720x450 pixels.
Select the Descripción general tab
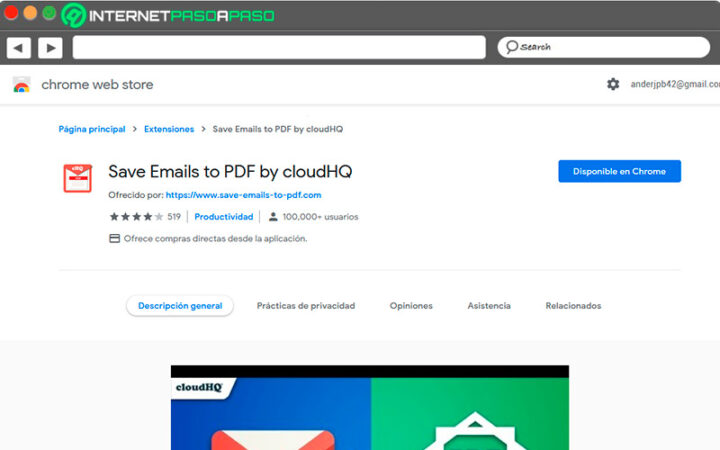coord(180,306)
